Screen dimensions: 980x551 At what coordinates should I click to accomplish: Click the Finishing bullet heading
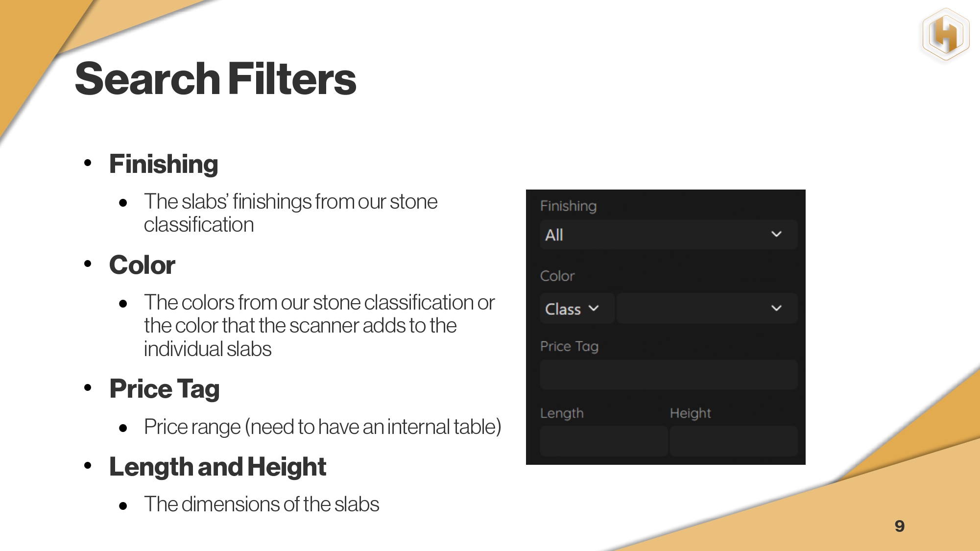[x=164, y=164]
